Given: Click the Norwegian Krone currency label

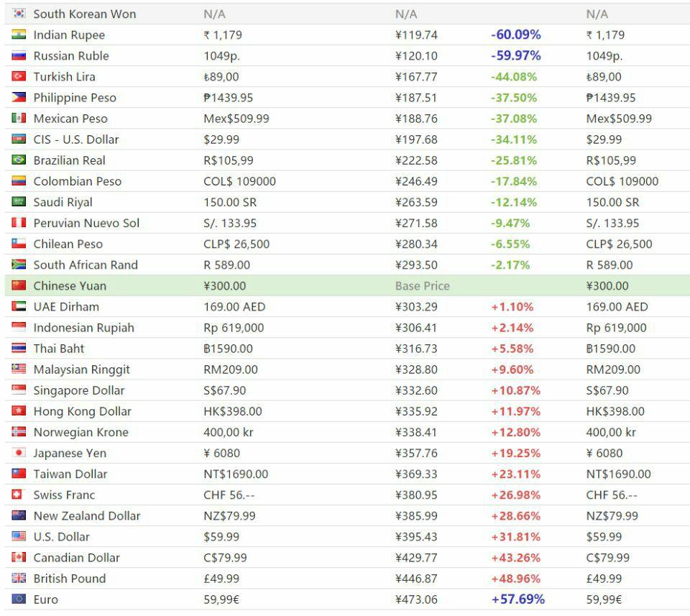Looking at the screenshot, I should pyautogui.click(x=80, y=432).
